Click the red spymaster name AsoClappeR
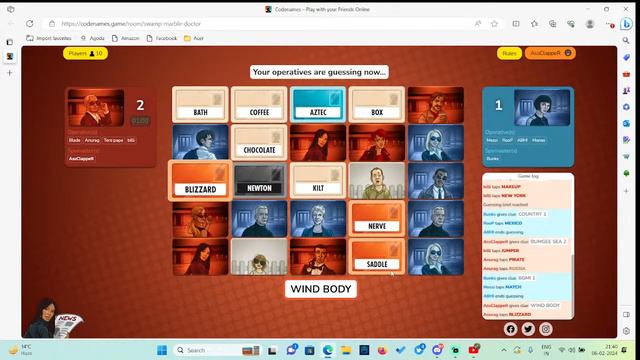This screenshot has width=640, height=360. [81, 158]
